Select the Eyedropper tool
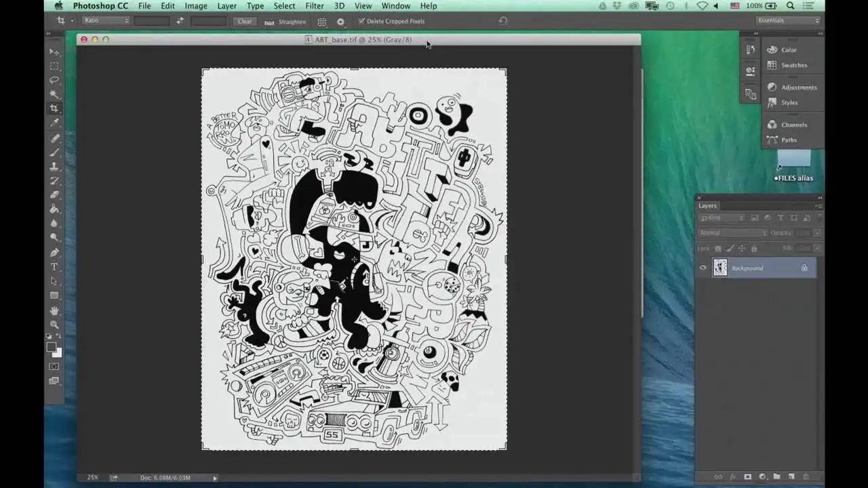 [x=54, y=123]
